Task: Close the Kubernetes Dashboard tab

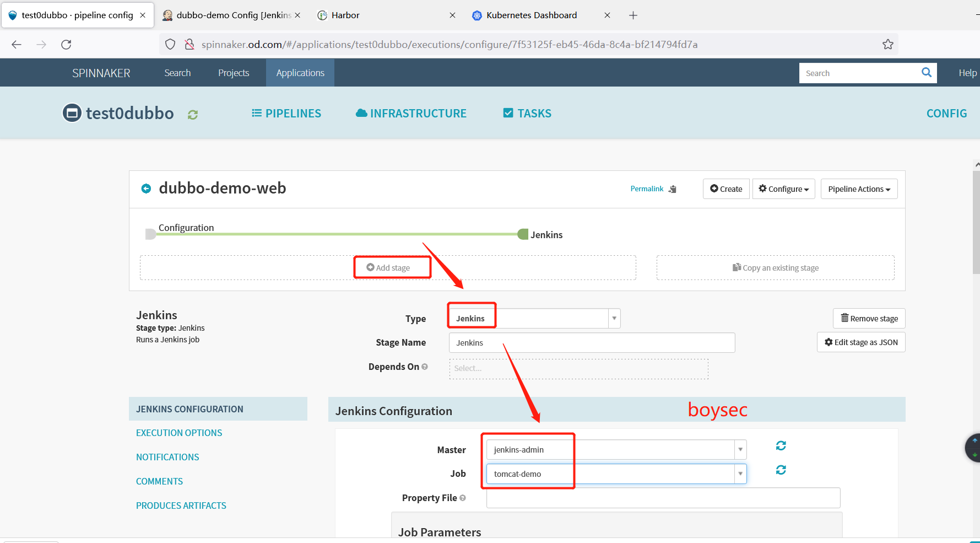Action: 607,15
